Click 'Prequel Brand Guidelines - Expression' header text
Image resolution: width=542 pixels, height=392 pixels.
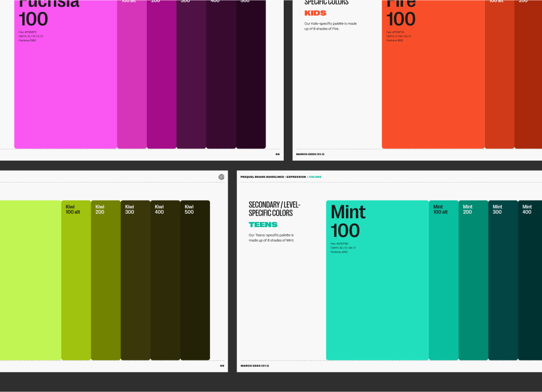(273, 177)
